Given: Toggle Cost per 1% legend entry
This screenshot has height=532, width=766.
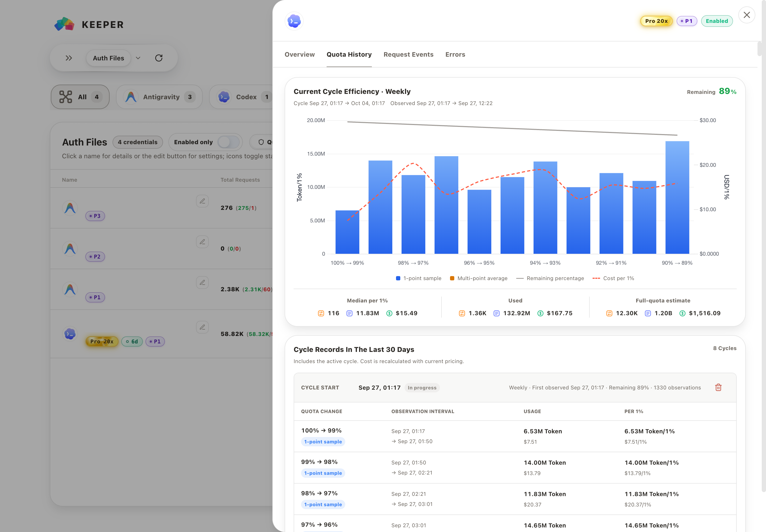Looking at the screenshot, I should coord(613,278).
